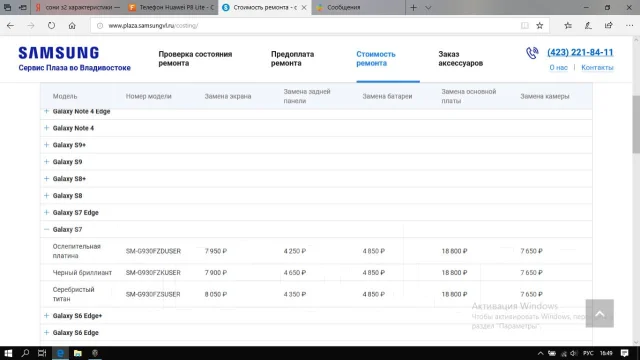Expand the Galaxy S6 Edge+ row
The image size is (640, 360).
click(47, 316)
